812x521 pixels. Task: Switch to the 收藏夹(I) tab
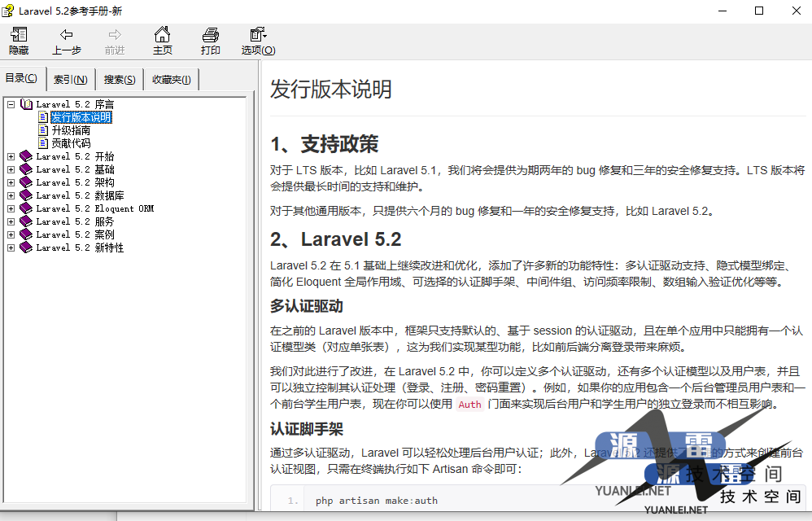pos(172,79)
